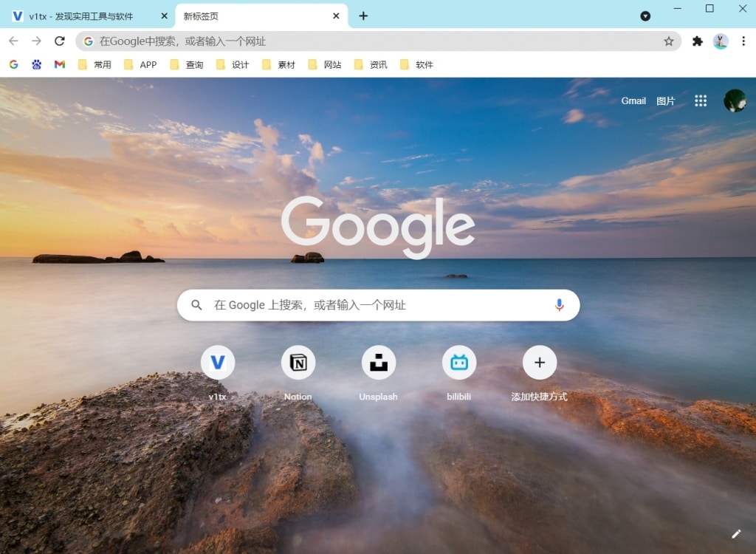Screen dimensions: 756x554
Task: Expand the 查询 bookmark folder
Action: [x=187, y=64]
